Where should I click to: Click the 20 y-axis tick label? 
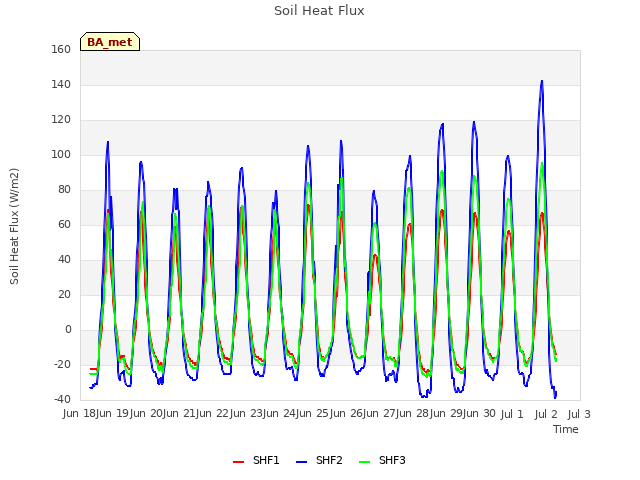64,295
